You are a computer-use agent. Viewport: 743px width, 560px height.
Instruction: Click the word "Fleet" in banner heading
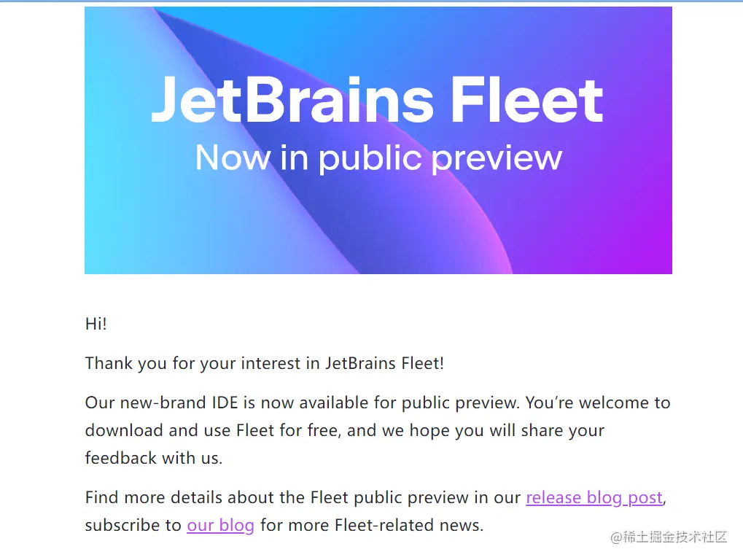526,101
